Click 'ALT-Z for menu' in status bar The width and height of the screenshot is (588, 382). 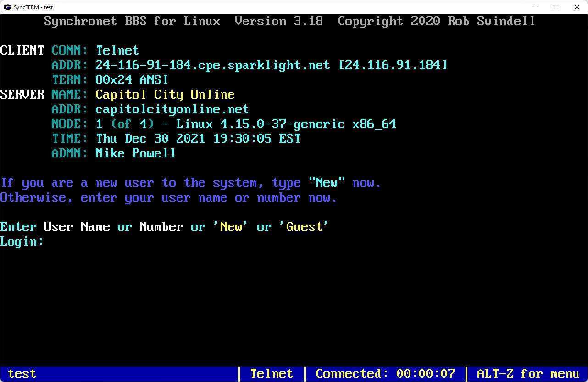pos(528,374)
